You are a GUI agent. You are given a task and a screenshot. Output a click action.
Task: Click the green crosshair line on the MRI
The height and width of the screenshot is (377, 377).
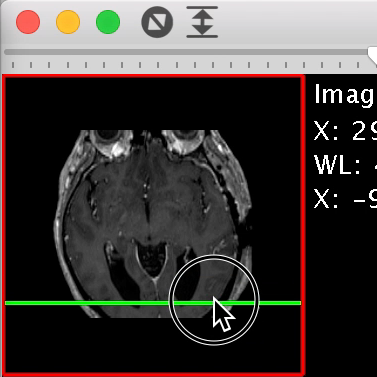click(x=153, y=303)
